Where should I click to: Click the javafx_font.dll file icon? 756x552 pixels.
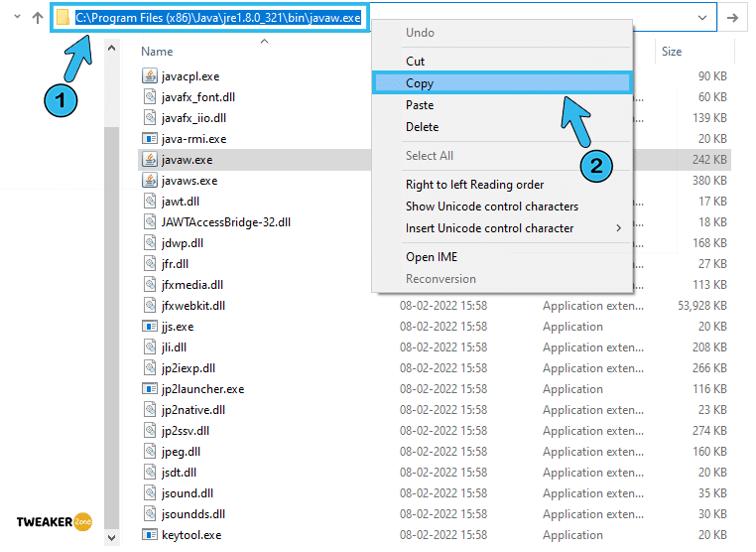(150, 97)
